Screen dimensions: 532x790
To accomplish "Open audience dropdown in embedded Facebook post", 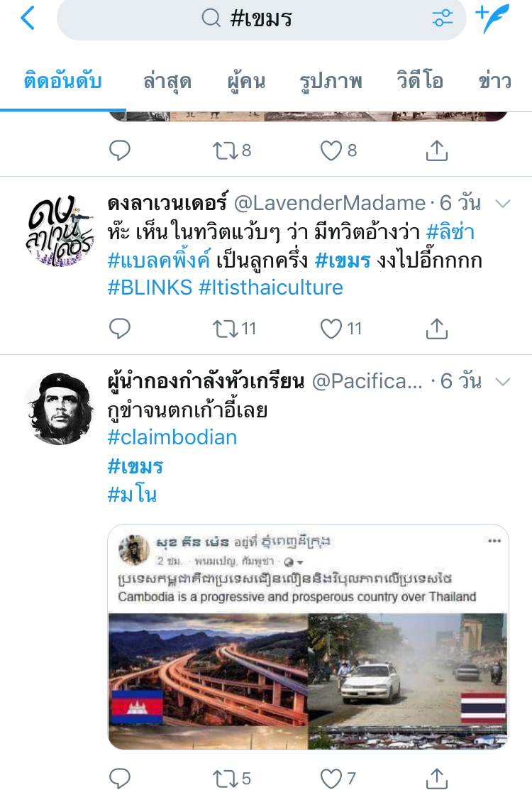I will [x=294, y=561].
